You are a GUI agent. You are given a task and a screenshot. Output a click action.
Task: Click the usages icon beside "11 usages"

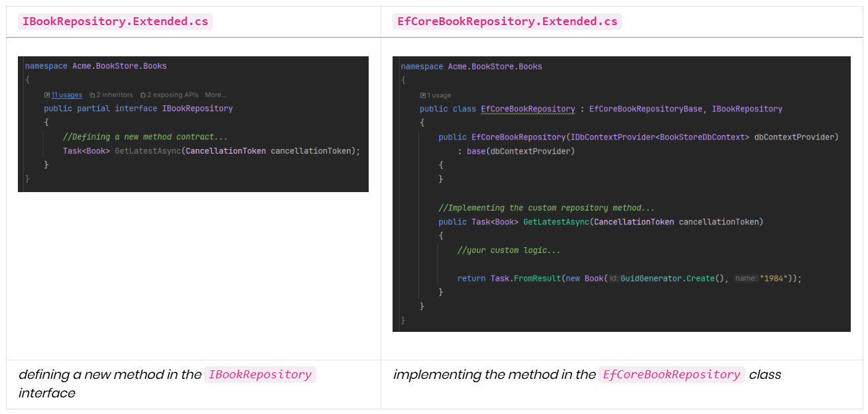point(47,95)
